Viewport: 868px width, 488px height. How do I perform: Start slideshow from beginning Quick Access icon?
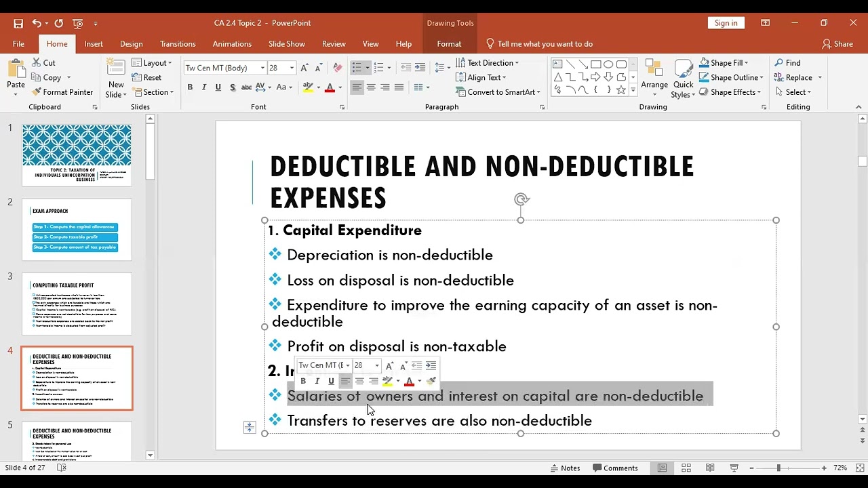pos(77,23)
